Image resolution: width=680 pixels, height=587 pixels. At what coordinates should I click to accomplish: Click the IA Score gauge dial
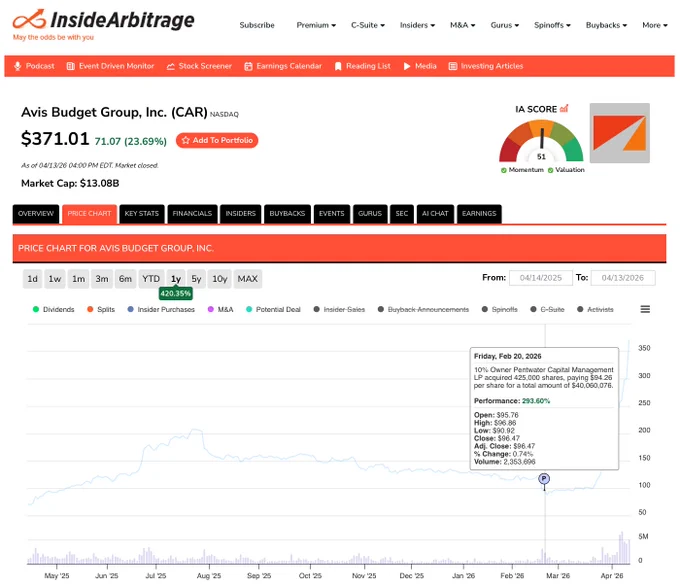pyautogui.click(x=541, y=141)
